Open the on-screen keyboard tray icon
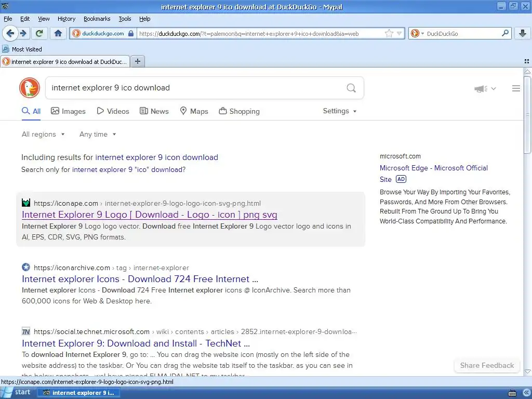 pyautogui.click(x=512, y=393)
